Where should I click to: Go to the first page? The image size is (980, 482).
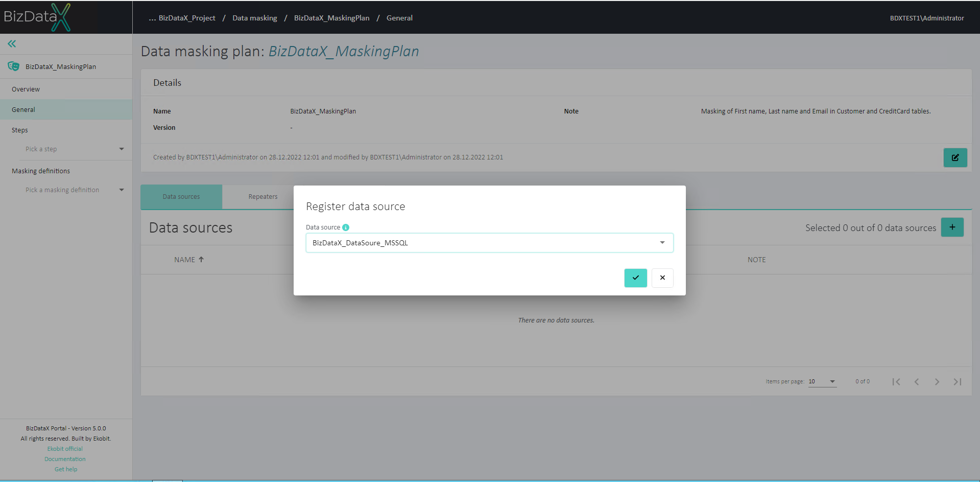(x=896, y=382)
